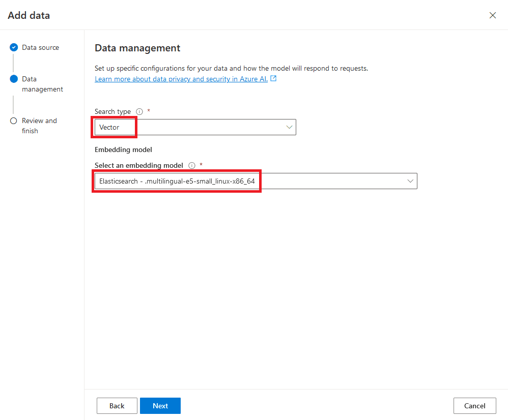This screenshot has width=508, height=420.
Task: Click the Data source completed checkmark icon
Action: [14, 47]
